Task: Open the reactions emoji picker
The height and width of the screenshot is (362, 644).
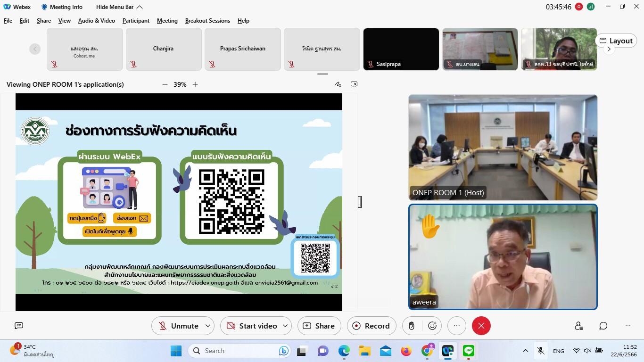Action: pyautogui.click(x=432, y=326)
